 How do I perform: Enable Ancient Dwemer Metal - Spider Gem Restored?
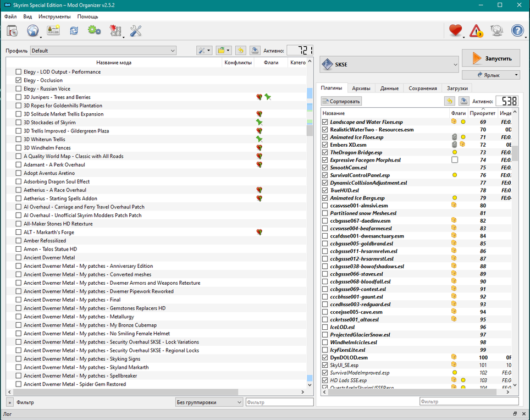click(x=19, y=384)
